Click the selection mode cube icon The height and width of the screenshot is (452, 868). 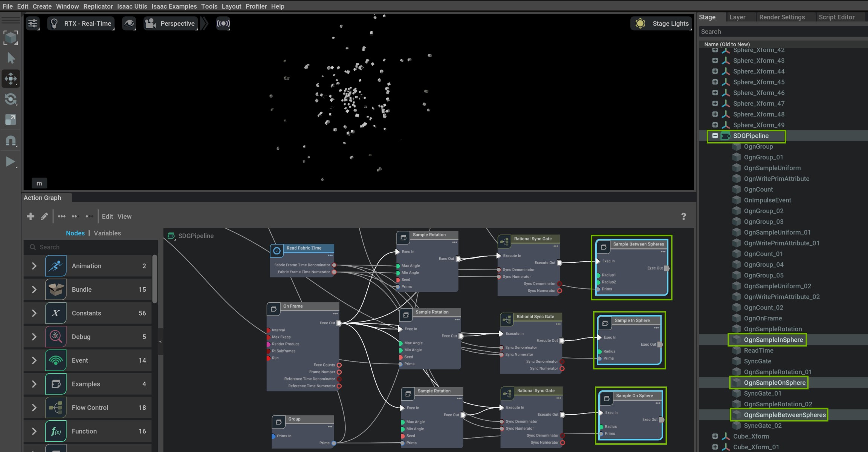click(x=11, y=37)
